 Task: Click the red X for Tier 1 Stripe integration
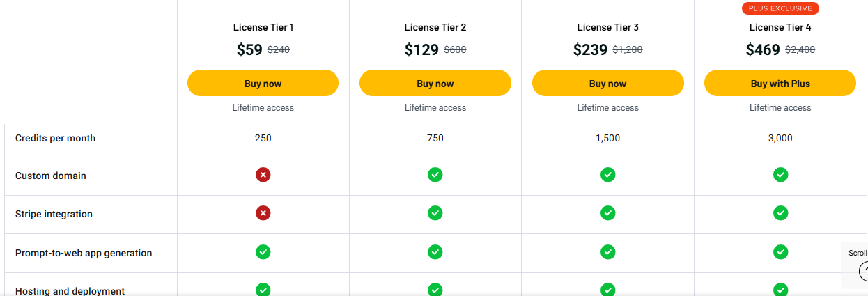[x=263, y=213]
